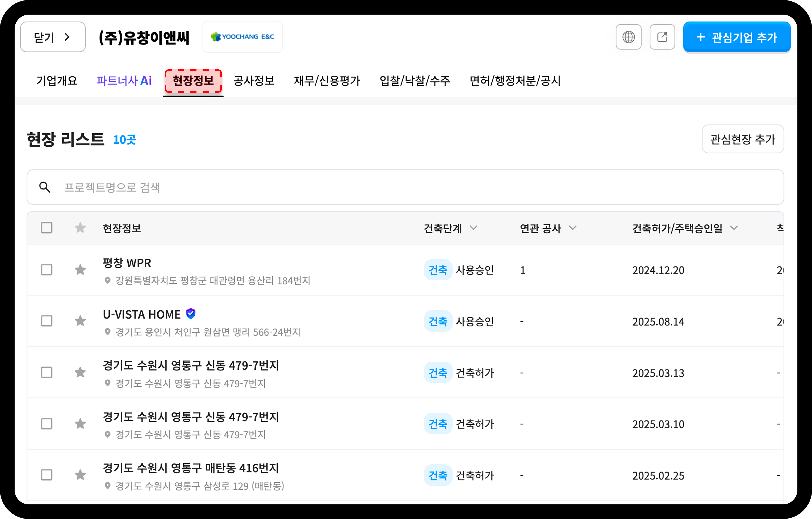Screen dimensions: 812x519
Task: Check the 매탄동 416번지 row checkbox
Action: [x=46, y=475]
